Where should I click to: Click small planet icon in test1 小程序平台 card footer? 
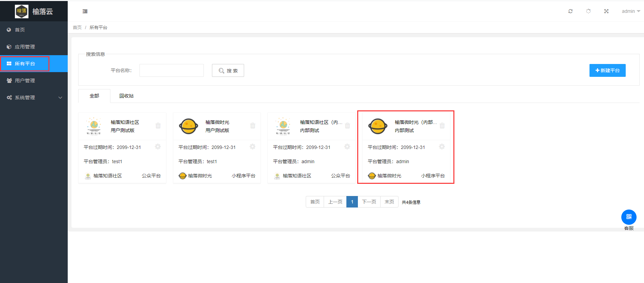click(x=183, y=176)
